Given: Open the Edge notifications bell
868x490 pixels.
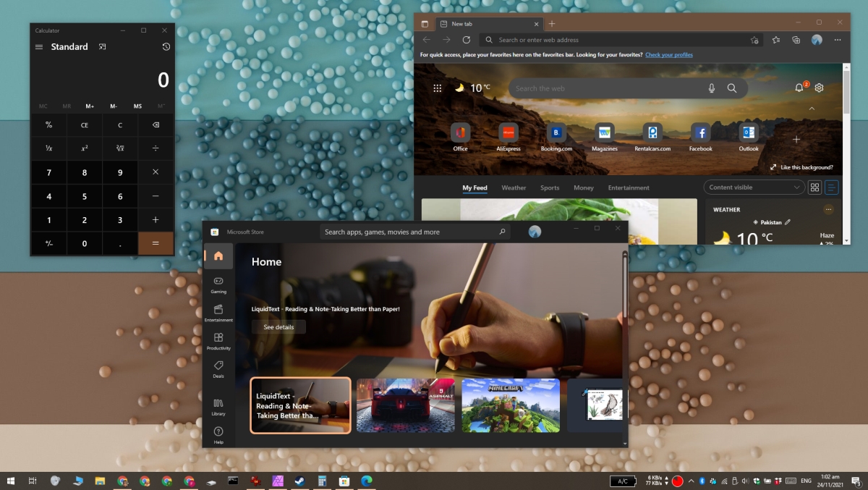Looking at the screenshot, I should tap(799, 88).
